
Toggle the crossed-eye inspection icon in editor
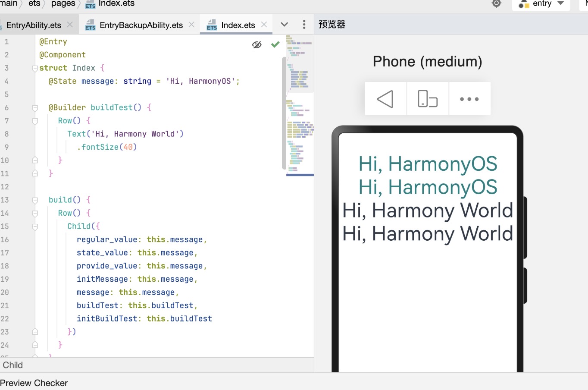point(257,44)
